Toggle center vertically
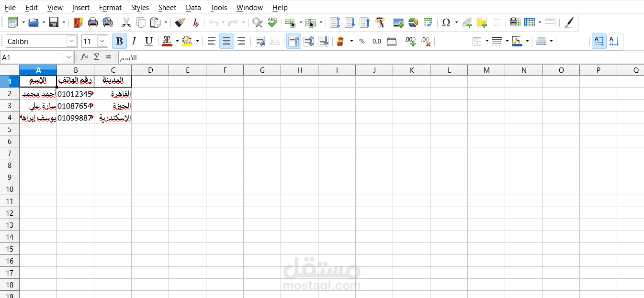Screen dimensions: 644x298 click(x=309, y=42)
